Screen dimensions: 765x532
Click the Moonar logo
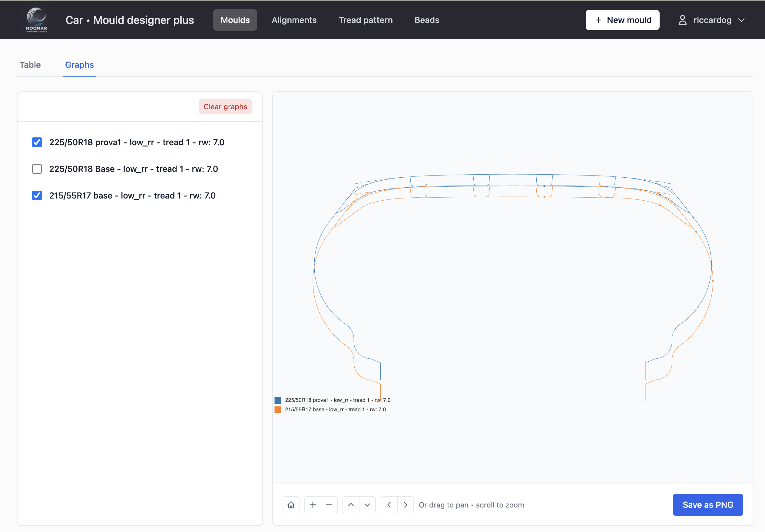pos(36,20)
